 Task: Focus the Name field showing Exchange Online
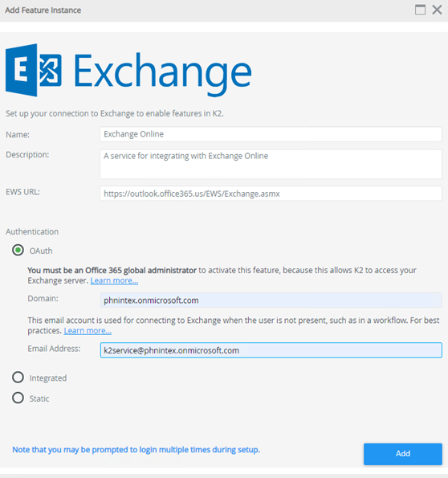coord(271,134)
